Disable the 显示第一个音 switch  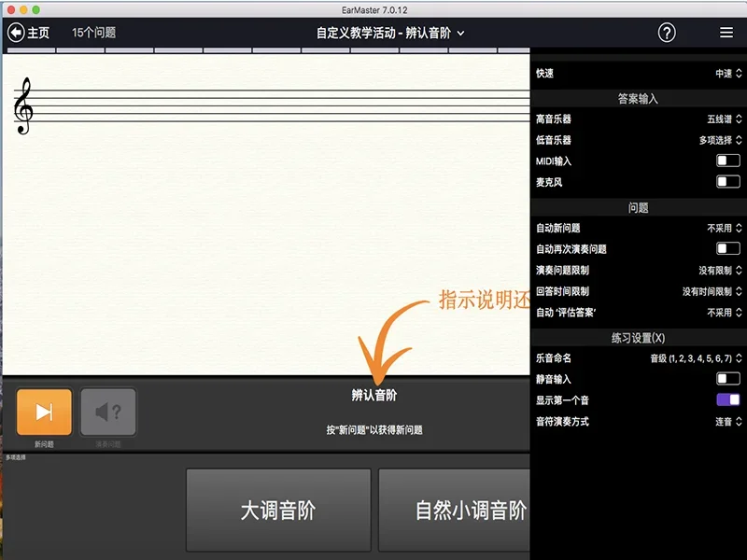pyautogui.click(x=728, y=399)
